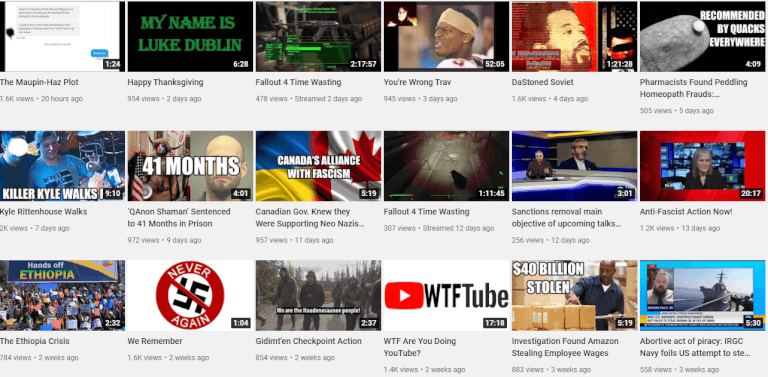Click the 'Hands off Ethiopia' protest thumbnail
Screen dimensions: 768x377
tap(62, 295)
